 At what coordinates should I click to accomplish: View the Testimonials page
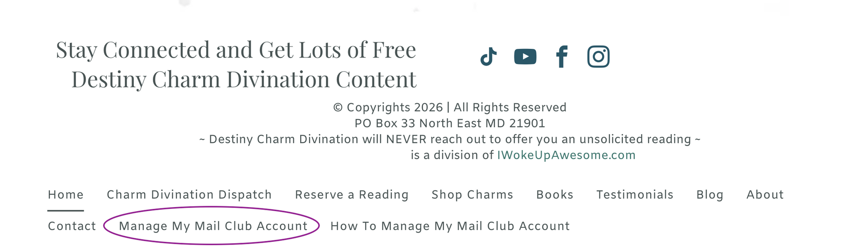[635, 195]
